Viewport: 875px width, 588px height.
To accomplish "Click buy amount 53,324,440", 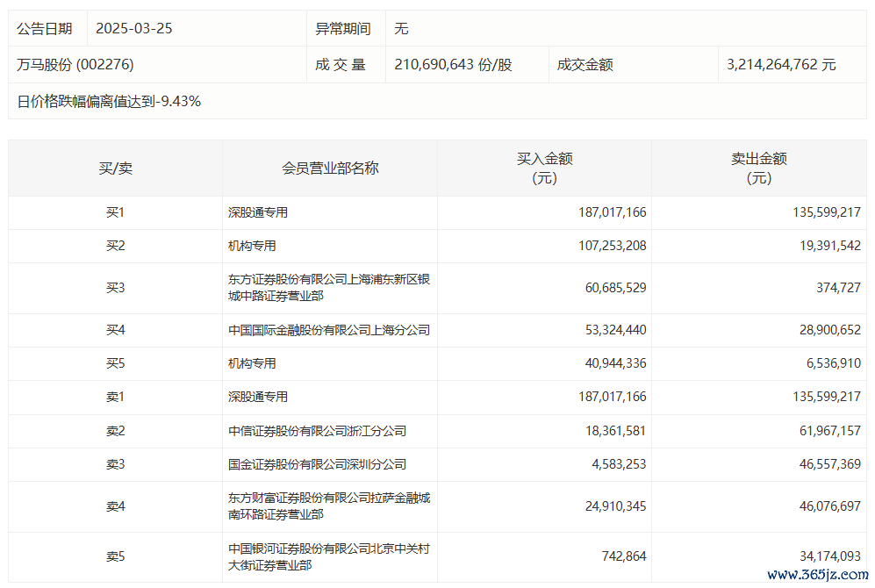I will pyautogui.click(x=615, y=330).
